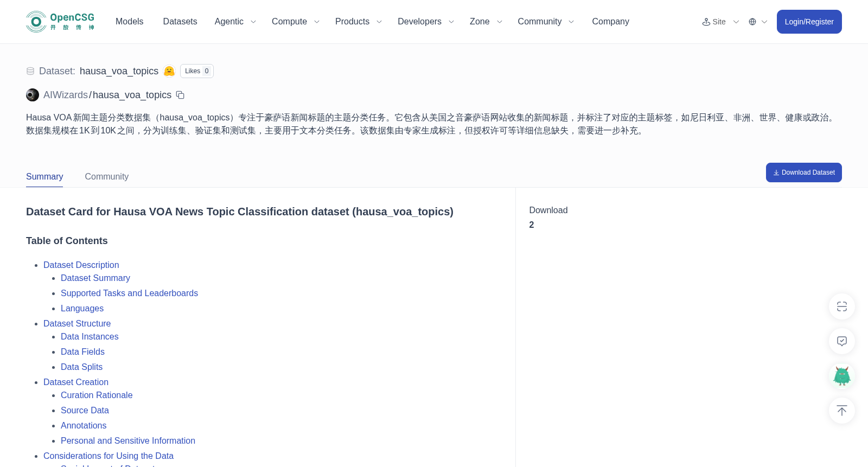Expand the Community nav chevron
The image size is (868, 467).
pos(571,22)
